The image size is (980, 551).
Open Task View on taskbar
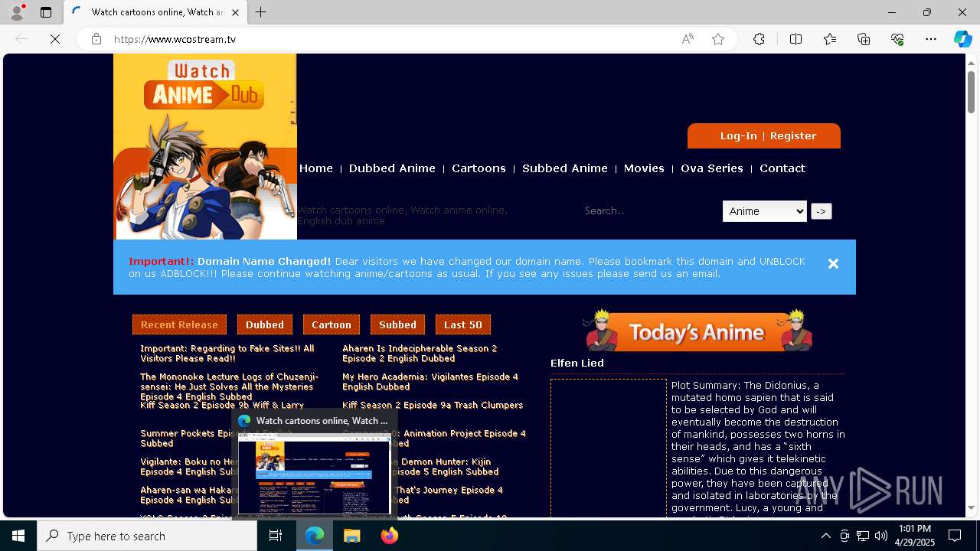pos(276,536)
